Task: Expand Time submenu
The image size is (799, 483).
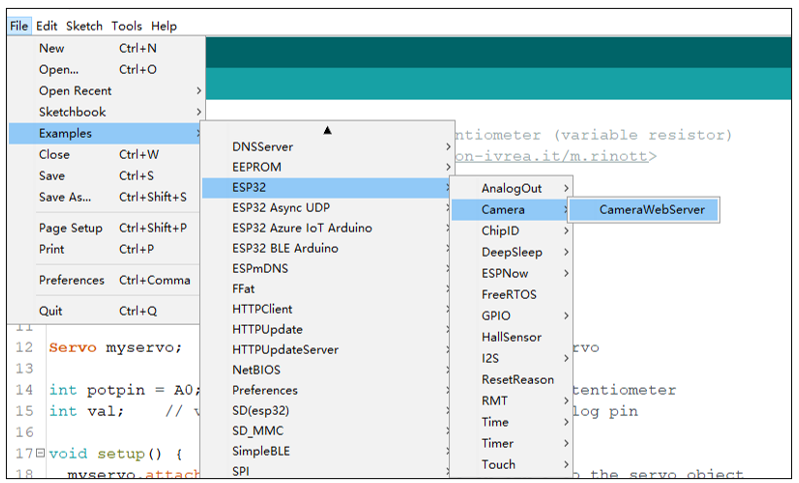Action: pyautogui.click(x=512, y=422)
